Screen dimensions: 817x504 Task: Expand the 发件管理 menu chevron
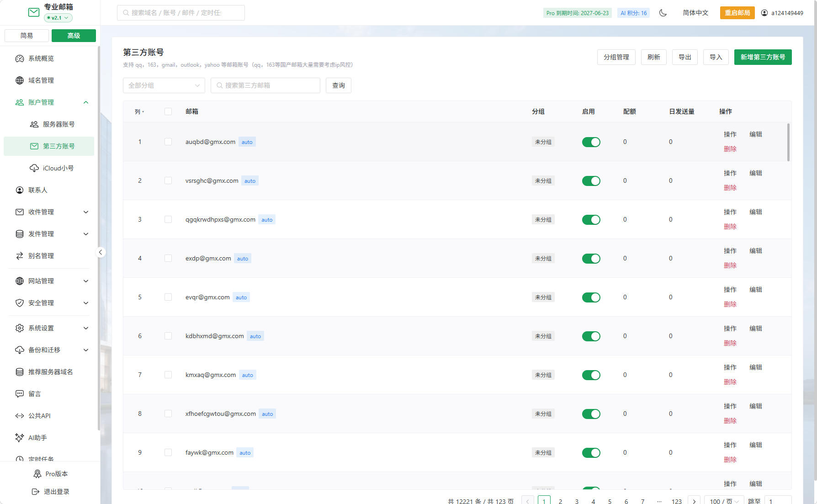(x=86, y=234)
